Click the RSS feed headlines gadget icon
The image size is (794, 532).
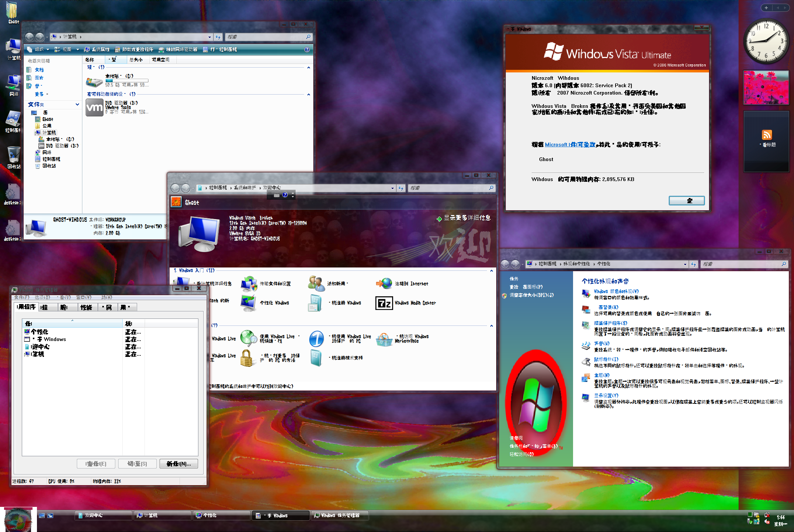point(767,135)
